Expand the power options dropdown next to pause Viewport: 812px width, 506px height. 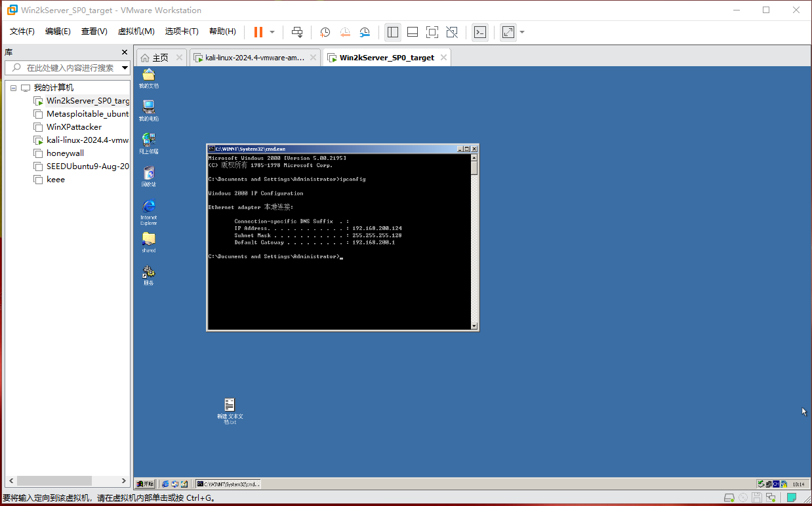(x=272, y=32)
